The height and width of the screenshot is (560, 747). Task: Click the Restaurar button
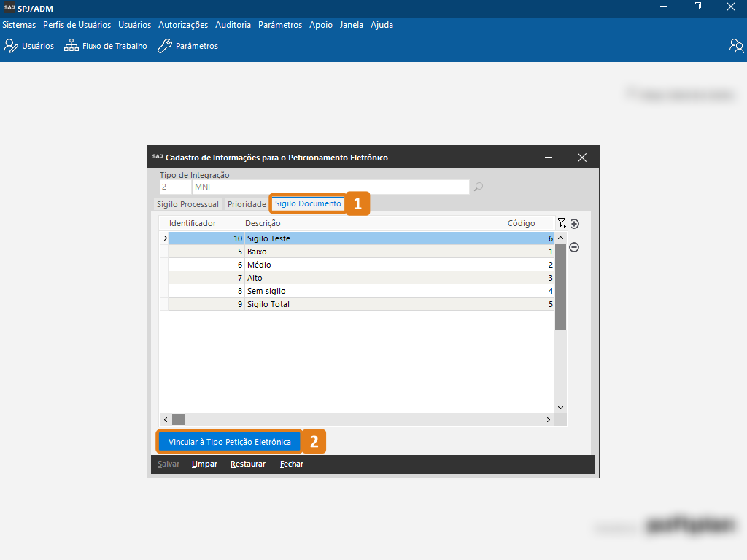pos(248,464)
